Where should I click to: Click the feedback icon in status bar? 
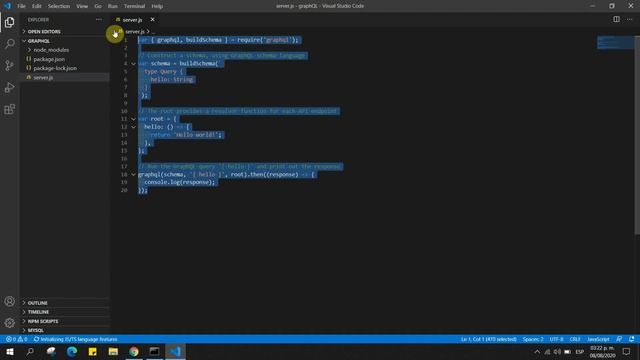[x=619, y=339]
